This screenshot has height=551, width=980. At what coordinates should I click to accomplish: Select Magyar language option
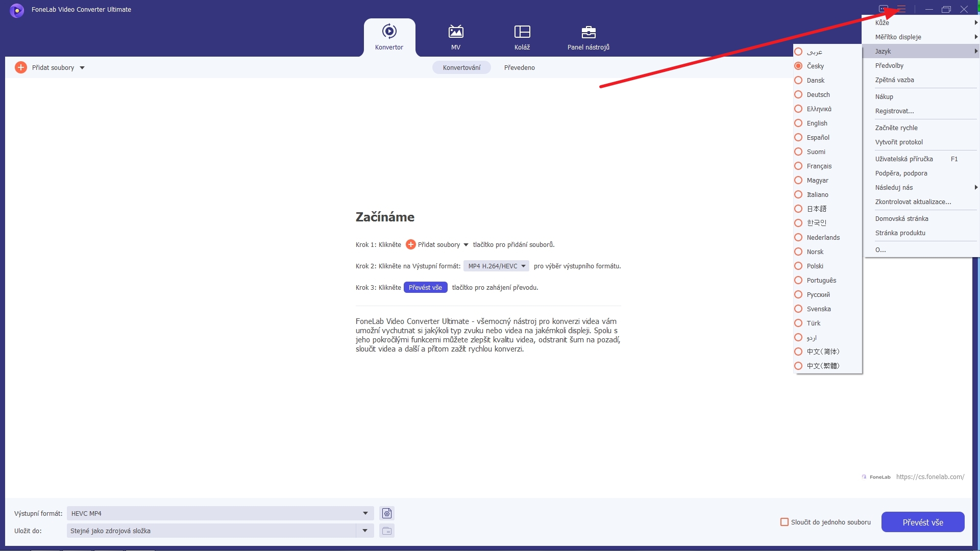coord(827,180)
